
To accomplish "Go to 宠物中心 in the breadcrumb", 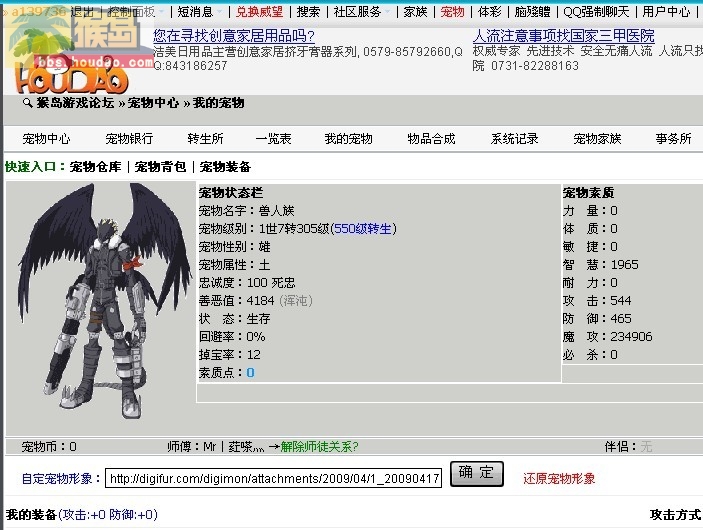I will (153, 103).
